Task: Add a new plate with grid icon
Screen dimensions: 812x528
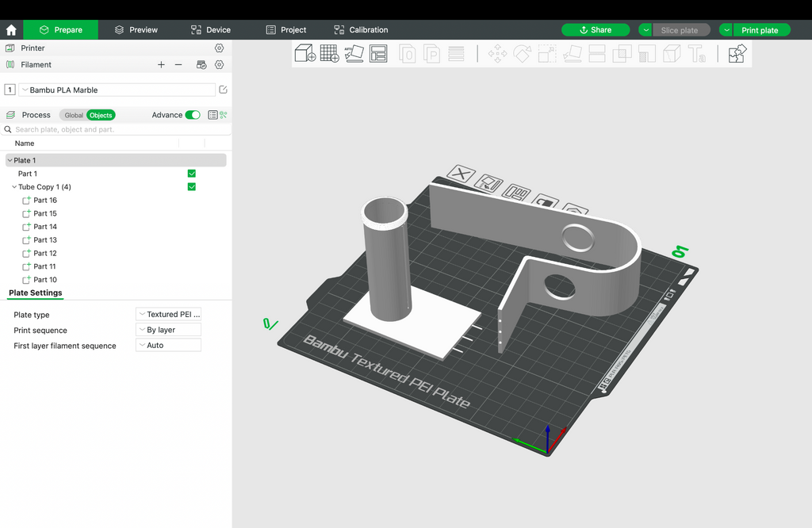Action: coord(329,53)
